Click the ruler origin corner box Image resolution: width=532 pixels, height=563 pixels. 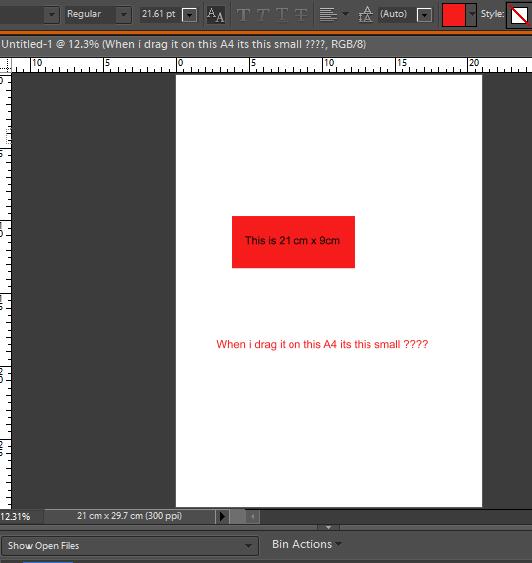click(5, 65)
